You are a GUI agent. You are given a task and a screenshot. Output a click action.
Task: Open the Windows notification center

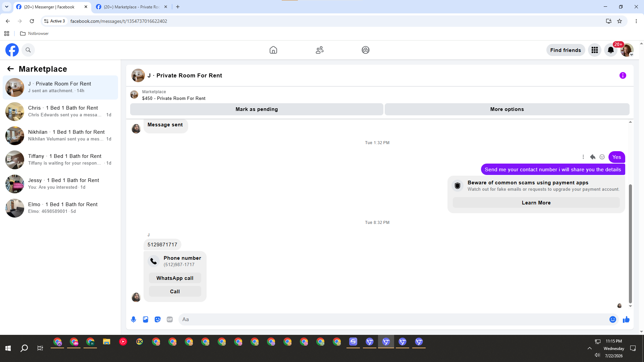click(x=633, y=348)
